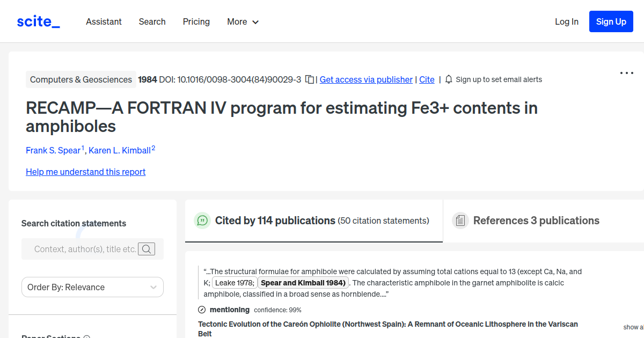Switch to the References 3 publications tab
The width and height of the screenshot is (644, 338).
click(x=536, y=220)
